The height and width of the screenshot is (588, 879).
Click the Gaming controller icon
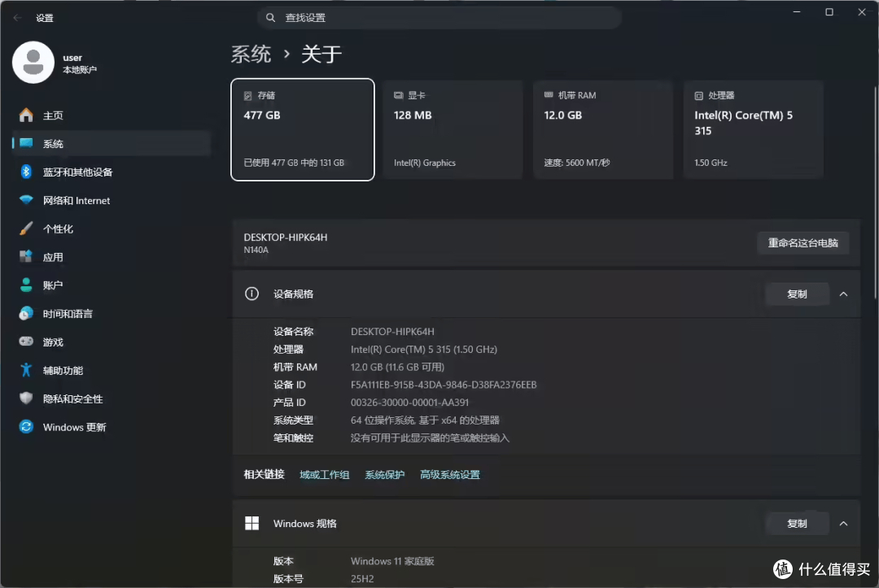26,342
